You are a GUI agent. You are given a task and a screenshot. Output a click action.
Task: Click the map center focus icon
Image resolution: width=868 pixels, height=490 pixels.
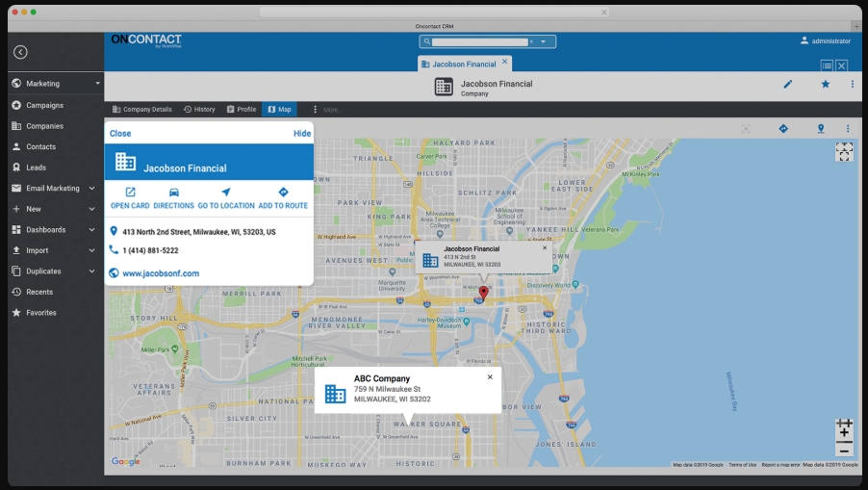click(746, 128)
